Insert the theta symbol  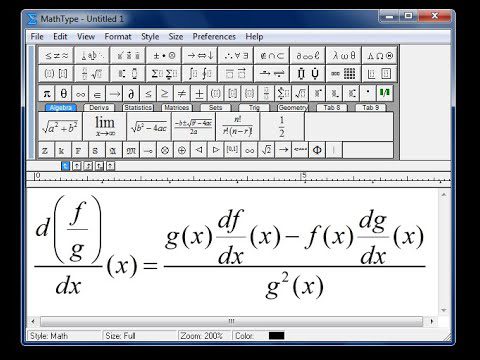point(63,94)
